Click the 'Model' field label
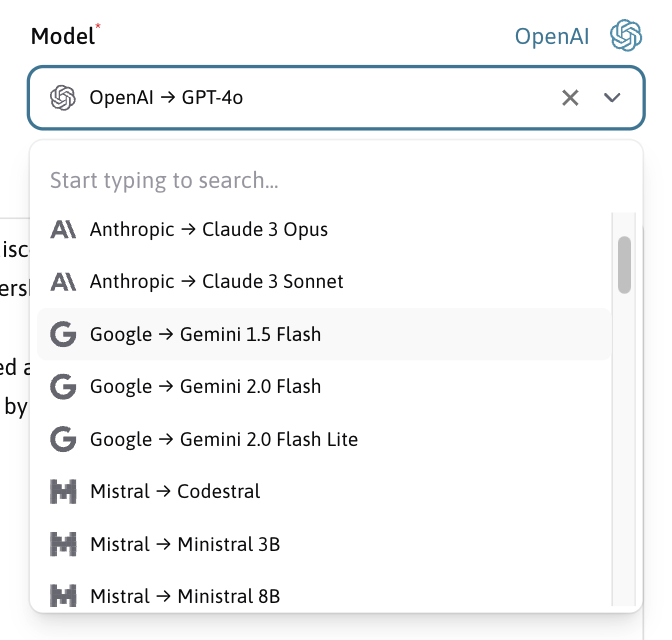 point(63,36)
